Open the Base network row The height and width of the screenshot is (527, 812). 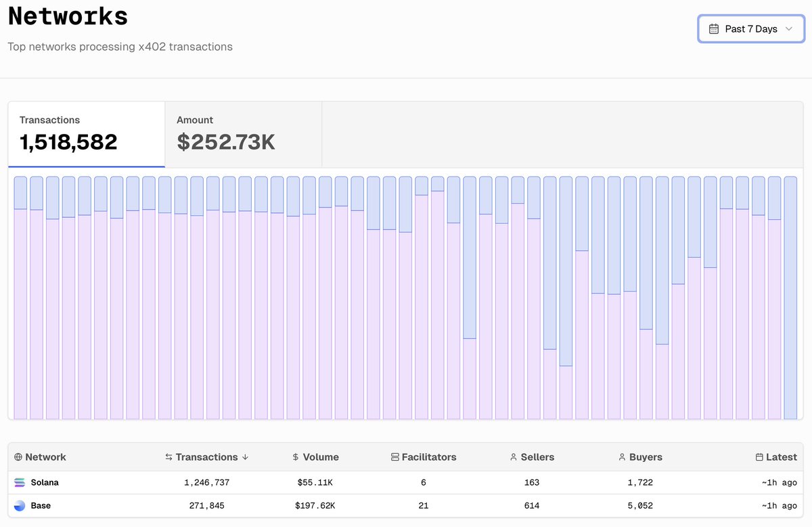41,505
